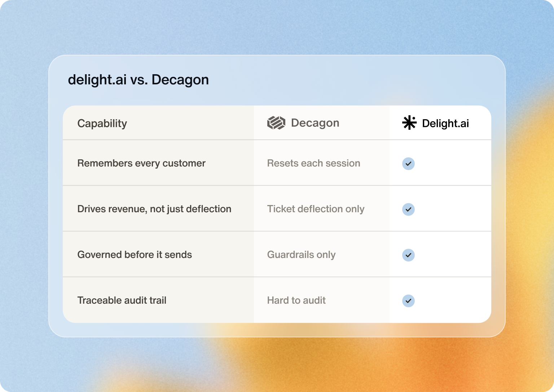Screen dimensions: 554x392
Task: Click the checkmark for Traceable audit trail
Action: pyautogui.click(x=408, y=301)
